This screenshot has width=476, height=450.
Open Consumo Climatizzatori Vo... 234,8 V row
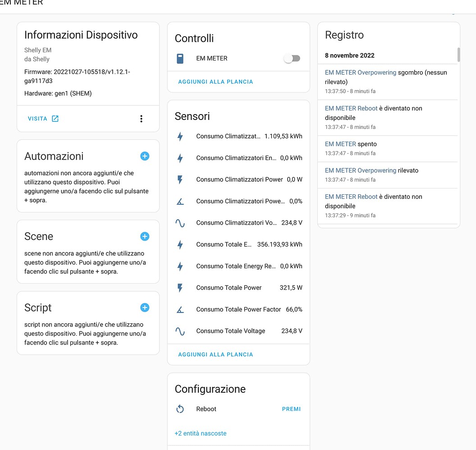pos(238,223)
